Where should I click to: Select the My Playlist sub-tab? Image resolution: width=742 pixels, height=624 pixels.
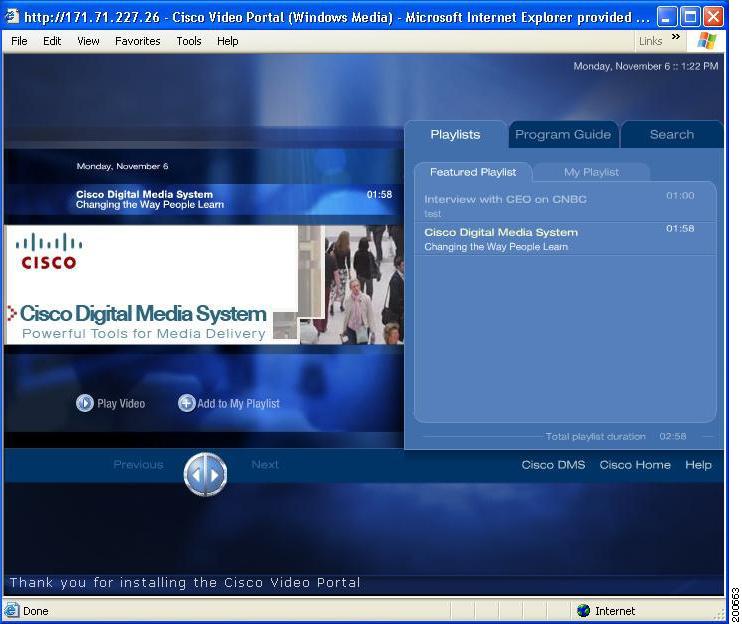tap(592, 172)
